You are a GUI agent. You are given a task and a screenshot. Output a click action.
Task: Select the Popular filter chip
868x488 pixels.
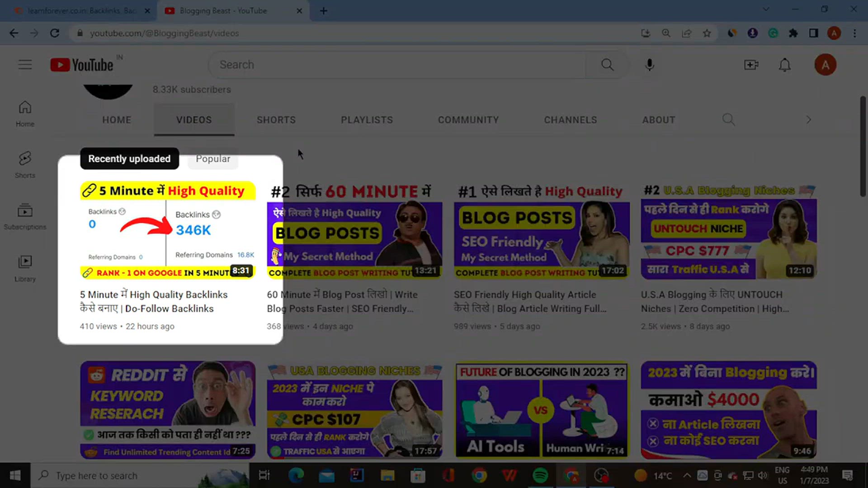pos(213,159)
